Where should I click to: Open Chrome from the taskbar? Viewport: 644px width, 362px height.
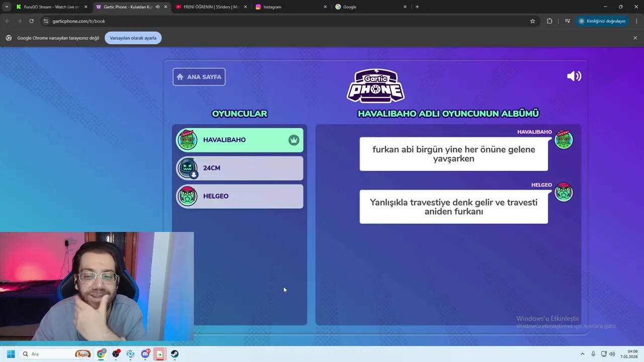coord(101,354)
